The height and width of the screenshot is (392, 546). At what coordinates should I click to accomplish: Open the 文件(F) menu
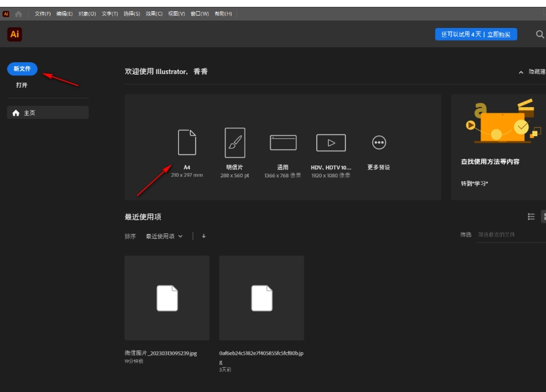tap(42, 14)
